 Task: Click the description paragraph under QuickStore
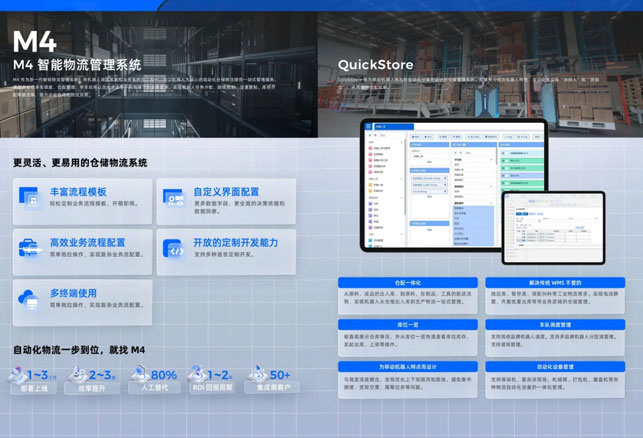pyautogui.click(x=468, y=83)
